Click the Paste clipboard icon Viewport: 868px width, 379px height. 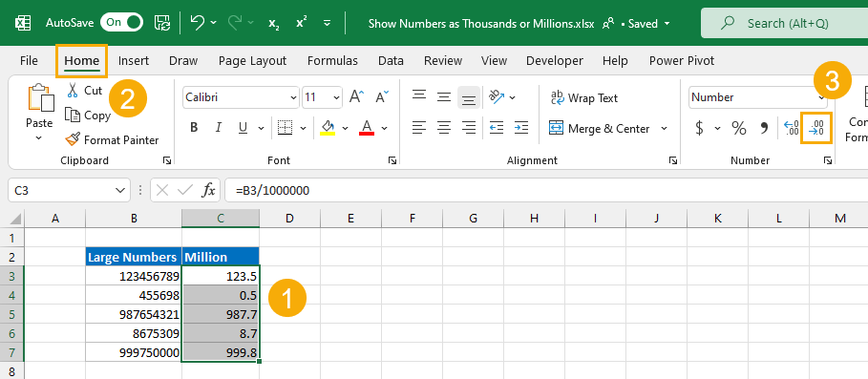[40, 98]
